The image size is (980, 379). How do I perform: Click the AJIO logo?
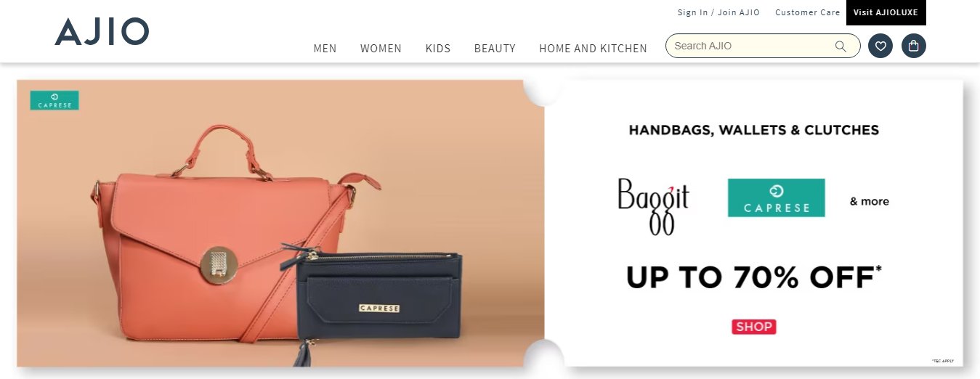tap(102, 32)
